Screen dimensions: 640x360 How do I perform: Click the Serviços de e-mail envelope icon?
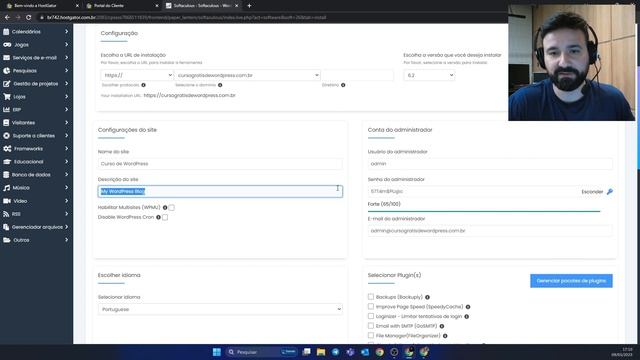click(x=7, y=58)
